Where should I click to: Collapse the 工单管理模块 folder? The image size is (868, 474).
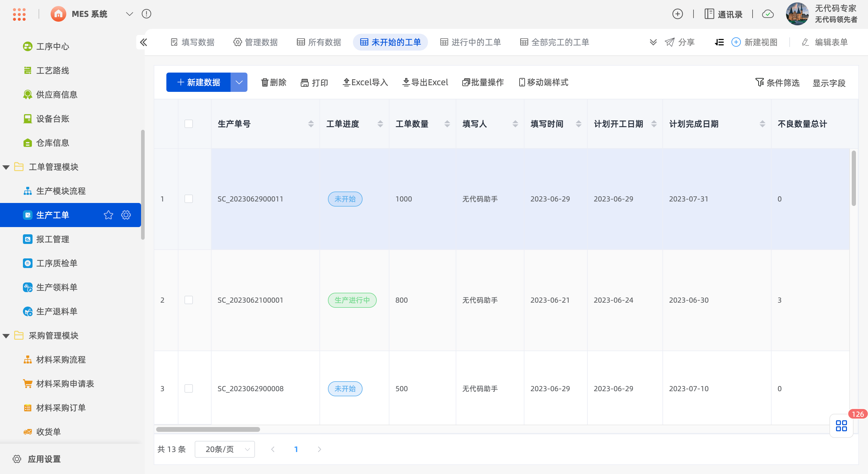[x=6, y=167]
